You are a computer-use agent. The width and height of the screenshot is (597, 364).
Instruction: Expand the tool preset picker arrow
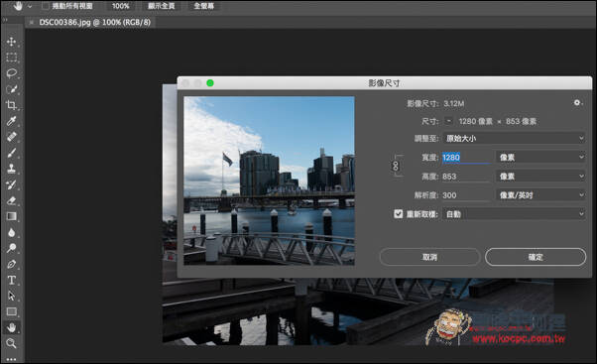click(30, 6)
